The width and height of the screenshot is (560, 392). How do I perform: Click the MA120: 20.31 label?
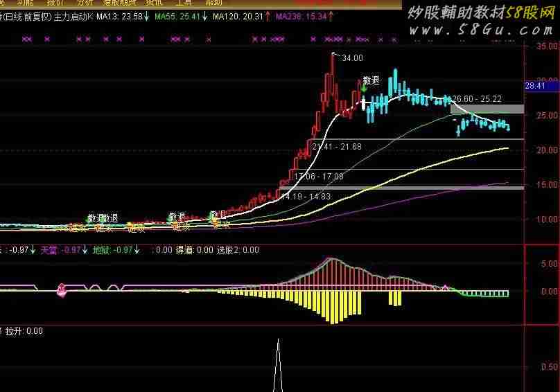click(x=238, y=17)
